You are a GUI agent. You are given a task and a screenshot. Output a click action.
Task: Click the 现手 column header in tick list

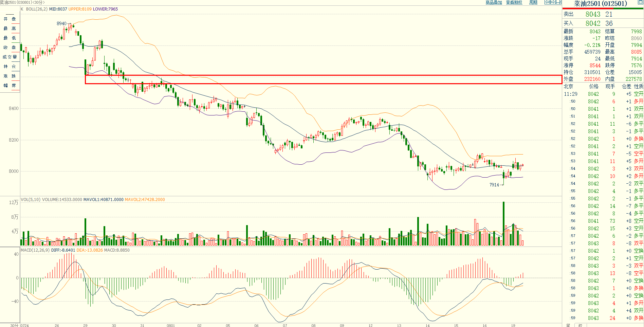point(610,87)
